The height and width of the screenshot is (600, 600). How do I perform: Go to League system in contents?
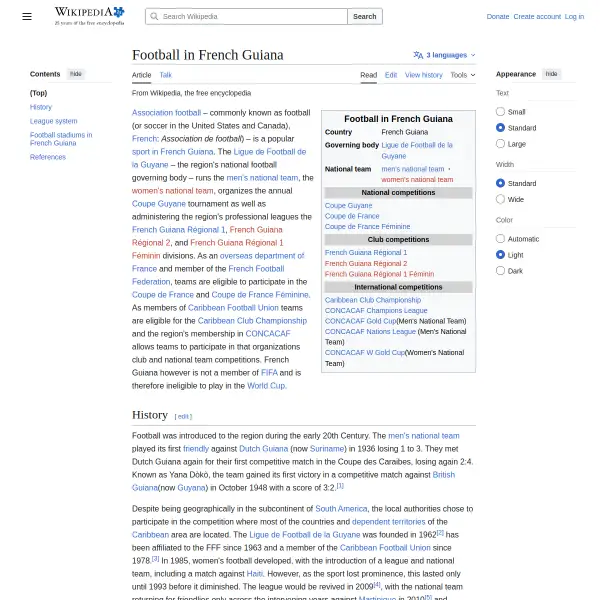click(54, 121)
